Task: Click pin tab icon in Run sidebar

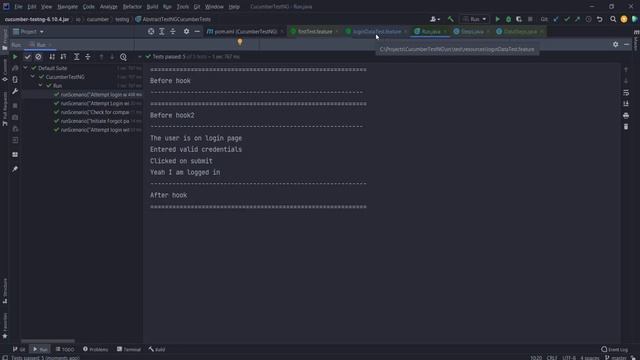Action: [15, 169]
